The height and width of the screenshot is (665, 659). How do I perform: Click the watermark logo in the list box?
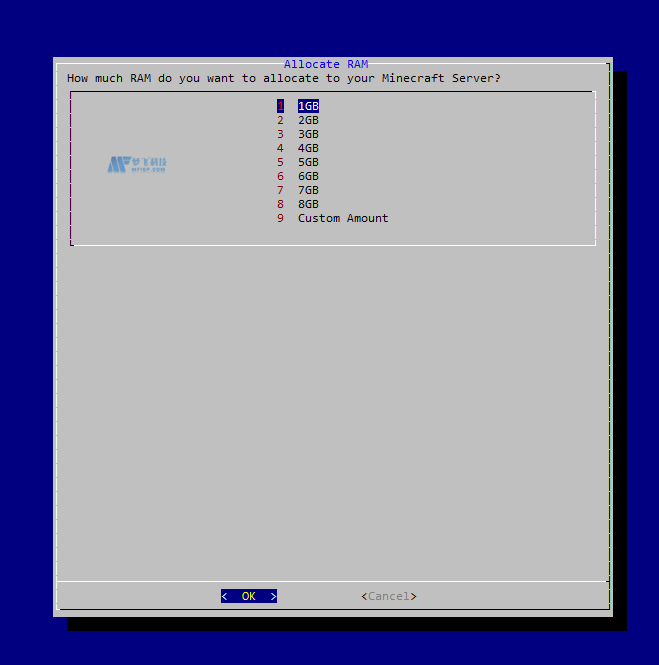click(x=137, y=164)
